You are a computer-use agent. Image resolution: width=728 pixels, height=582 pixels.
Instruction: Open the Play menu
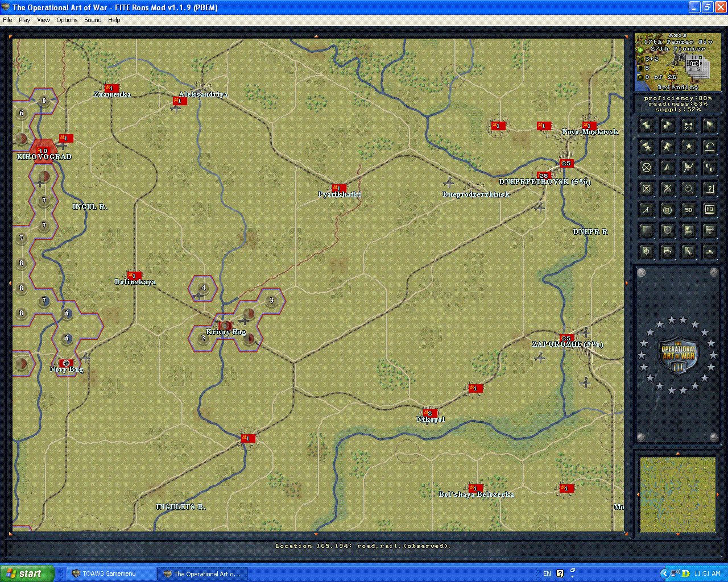(x=24, y=19)
